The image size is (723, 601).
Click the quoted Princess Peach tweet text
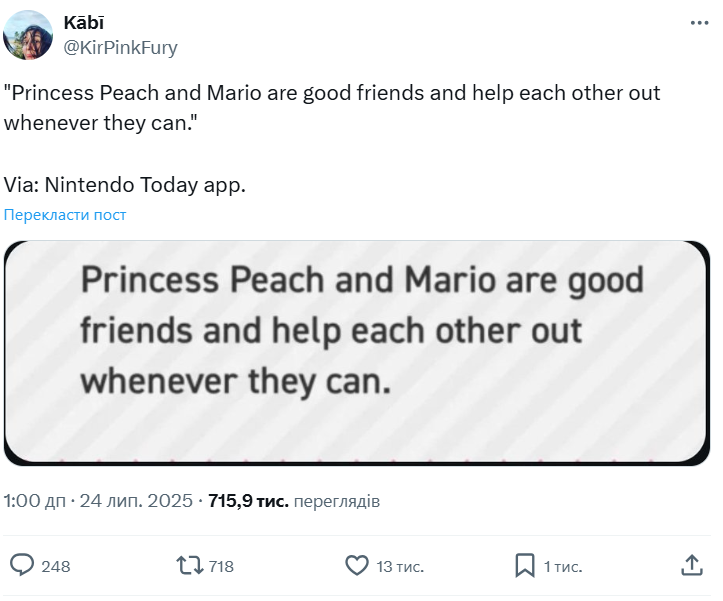[x=330, y=108]
